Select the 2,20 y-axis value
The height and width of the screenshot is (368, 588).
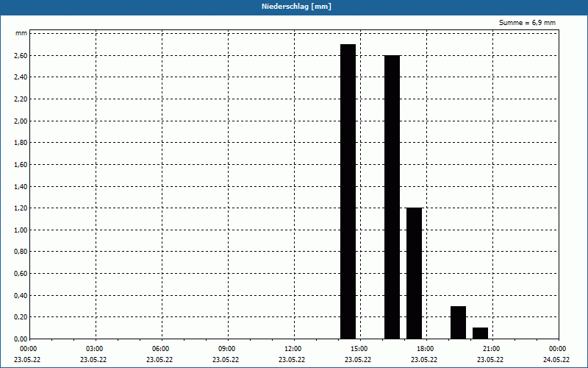[21, 99]
